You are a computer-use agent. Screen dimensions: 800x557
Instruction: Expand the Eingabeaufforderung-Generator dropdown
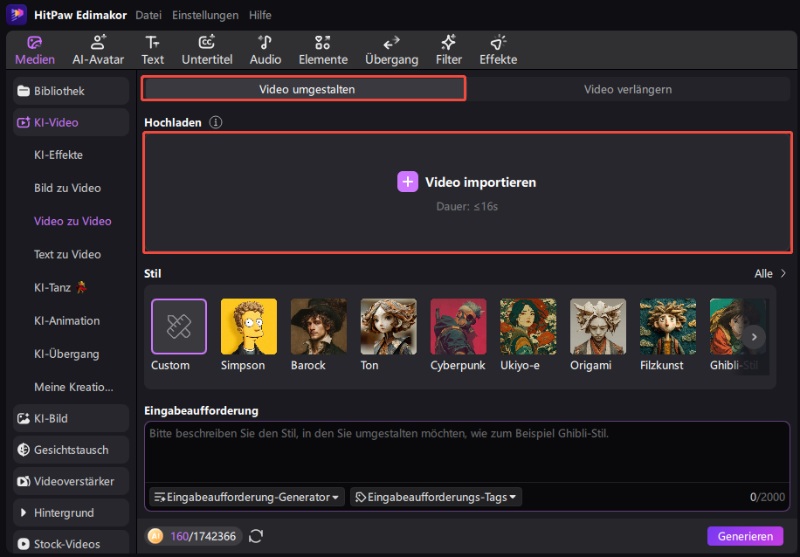pos(246,496)
